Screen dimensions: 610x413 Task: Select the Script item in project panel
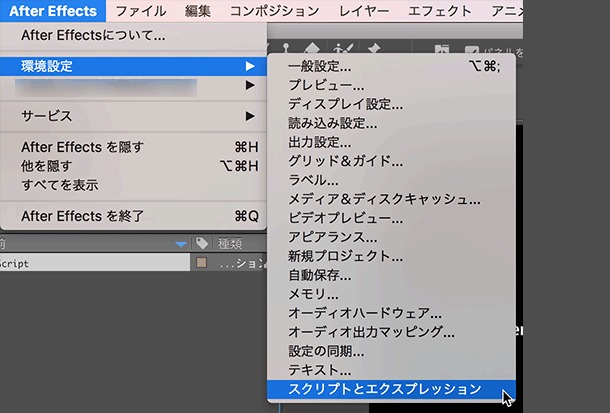95,263
